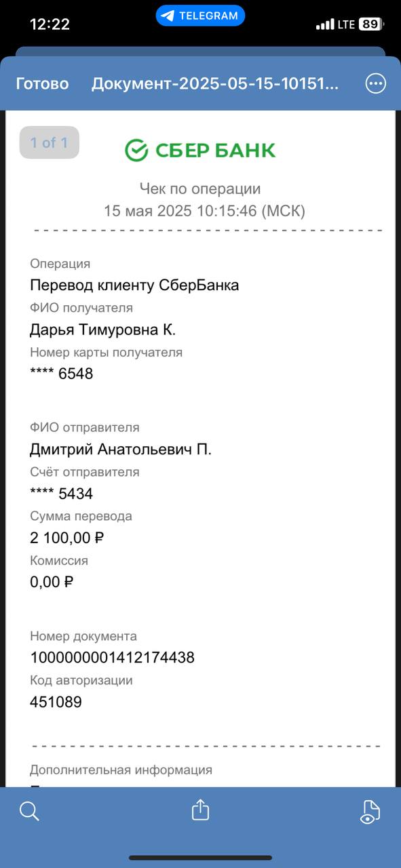Tap the search magnifier icon
The height and width of the screenshot is (868, 401).
29,811
